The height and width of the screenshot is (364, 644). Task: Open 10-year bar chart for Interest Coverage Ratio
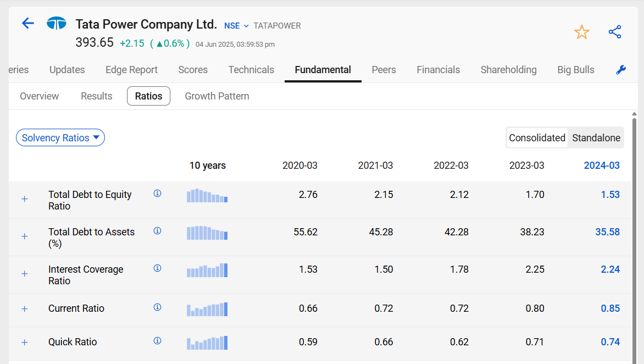(207, 271)
